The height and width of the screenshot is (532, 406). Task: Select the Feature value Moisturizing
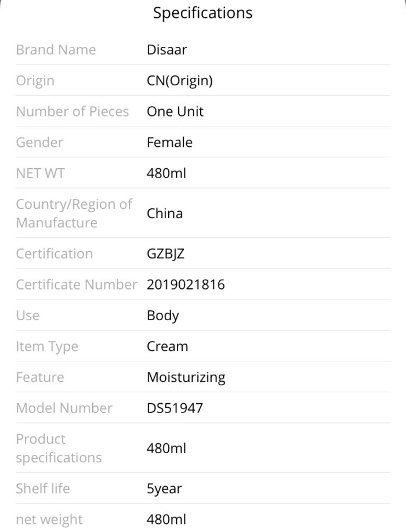[186, 378]
